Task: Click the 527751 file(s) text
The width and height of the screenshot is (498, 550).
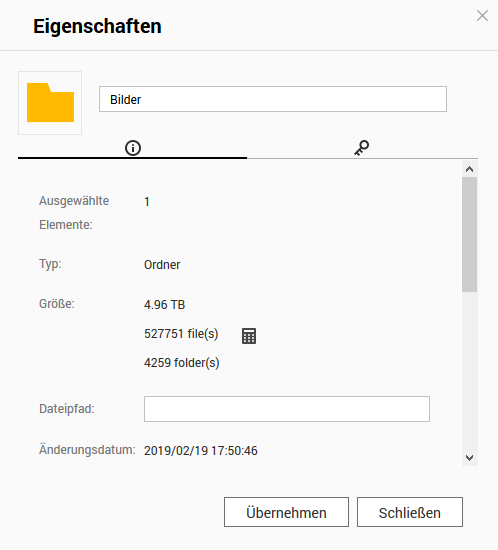Action: click(x=181, y=334)
